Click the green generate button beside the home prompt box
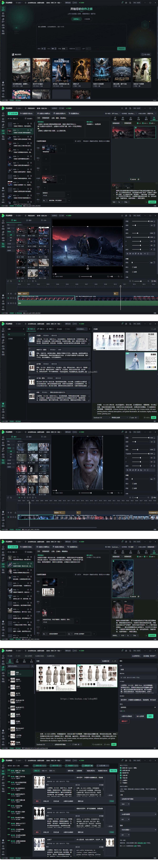158x868 pixels. point(121,49)
